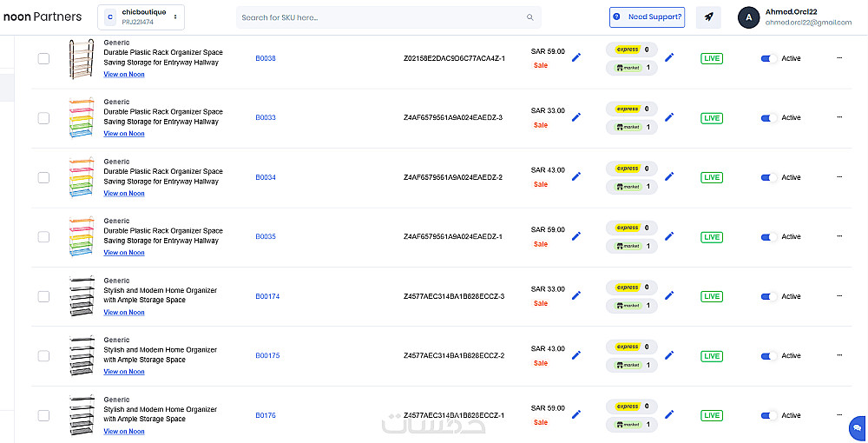Image resolution: width=868 pixels, height=443 pixels.
Task: Click product thumbnail for SKU B0176
Action: pyautogui.click(x=81, y=415)
